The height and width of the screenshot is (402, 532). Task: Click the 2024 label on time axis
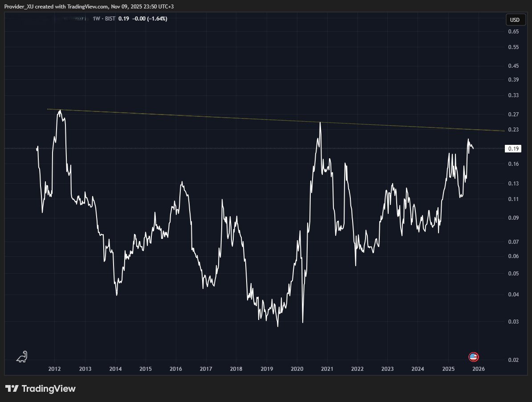click(x=418, y=369)
